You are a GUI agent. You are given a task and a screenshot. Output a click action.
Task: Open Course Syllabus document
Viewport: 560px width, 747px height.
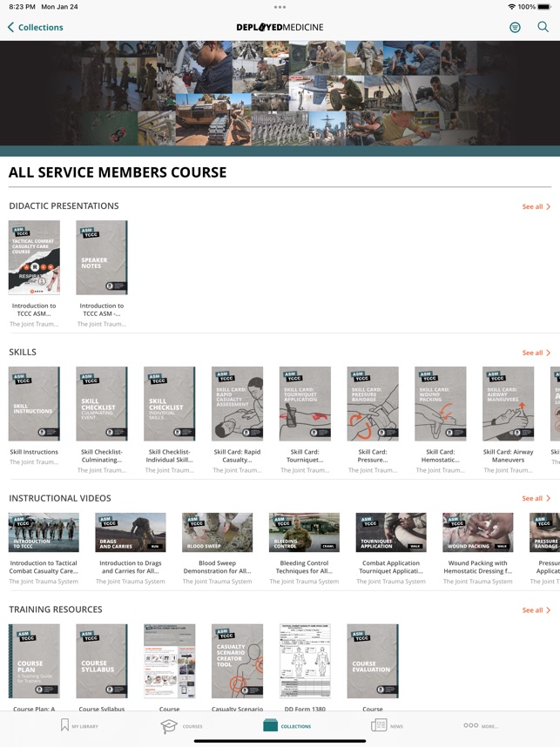(102, 662)
